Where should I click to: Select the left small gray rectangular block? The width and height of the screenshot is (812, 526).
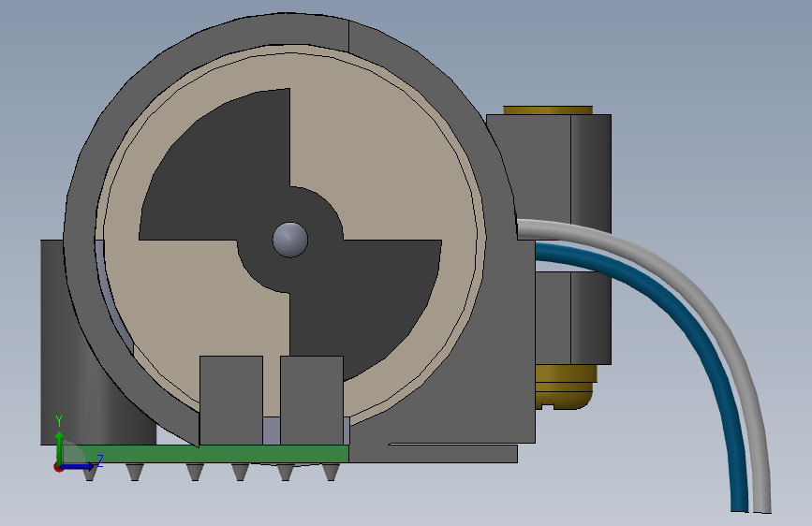[x=231, y=400]
